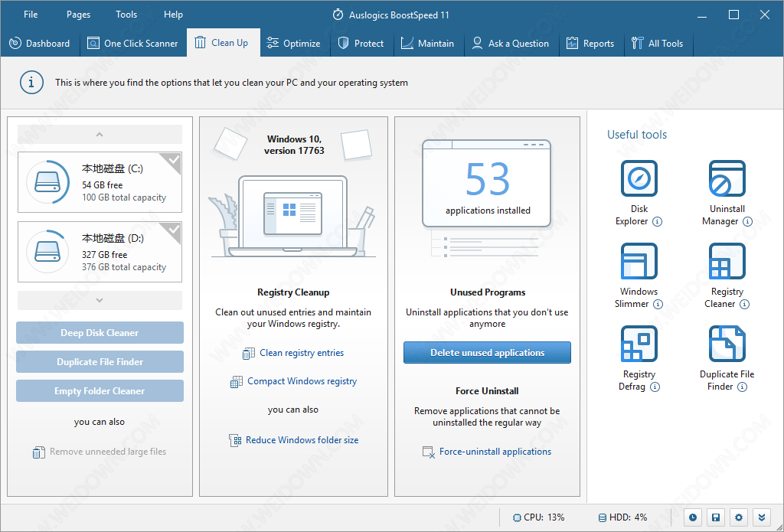Click the trash icon beside Clean registry entries
This screenshot has height=532, width=784.
point(249,354)
